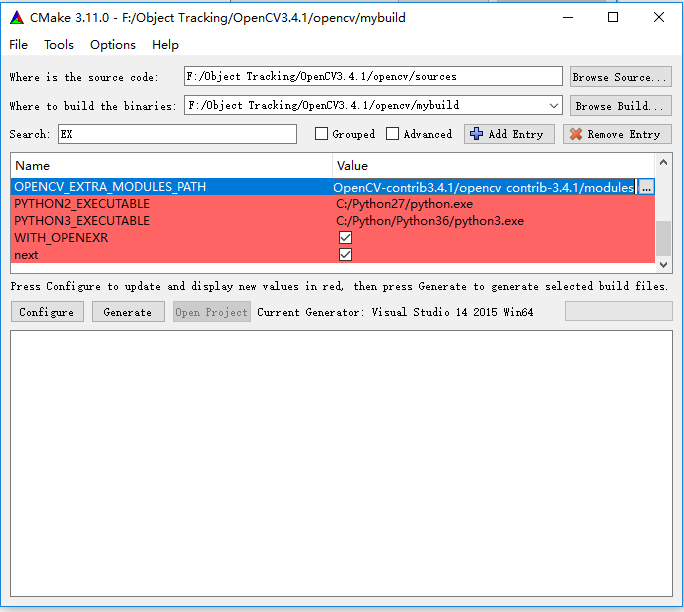Click the C:/Python27/python.exe value
This screenshot has height=612, width=684.
click(404, 204)
